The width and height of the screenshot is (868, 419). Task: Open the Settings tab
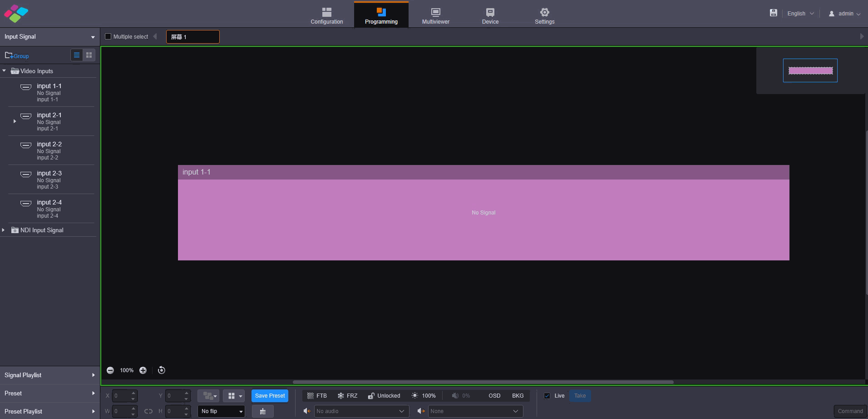coord(545,15)
